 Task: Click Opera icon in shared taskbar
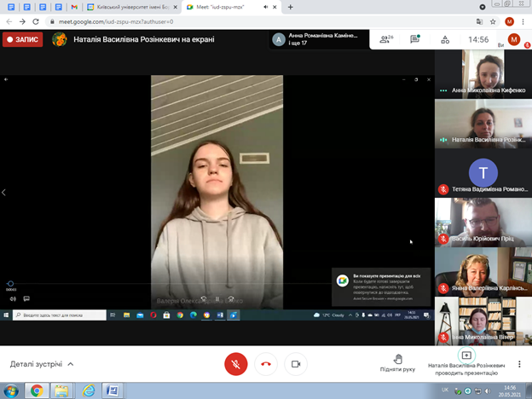pos(153,315)
